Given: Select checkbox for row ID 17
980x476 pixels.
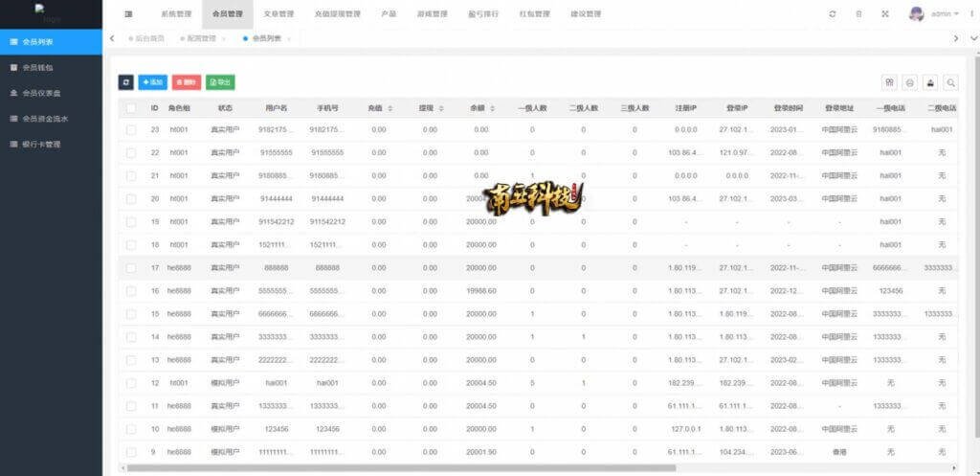Looking at the screenshot, I should pos(131,267).
